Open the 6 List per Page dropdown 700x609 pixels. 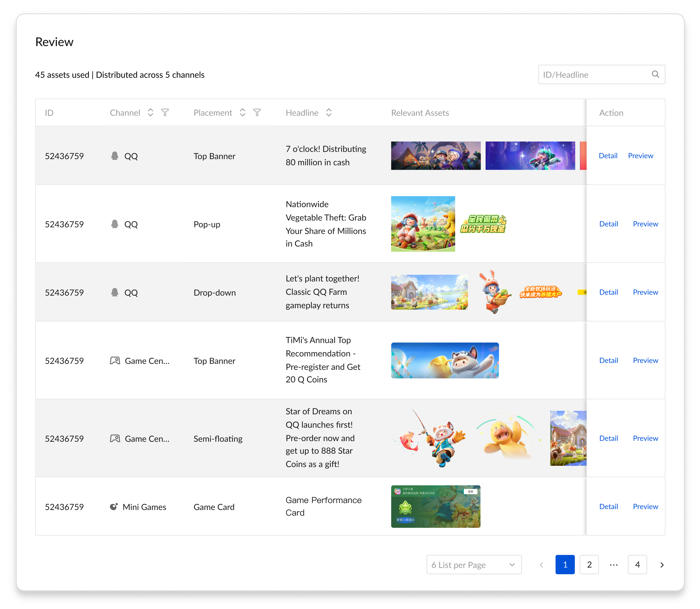(x=474, y=565)
